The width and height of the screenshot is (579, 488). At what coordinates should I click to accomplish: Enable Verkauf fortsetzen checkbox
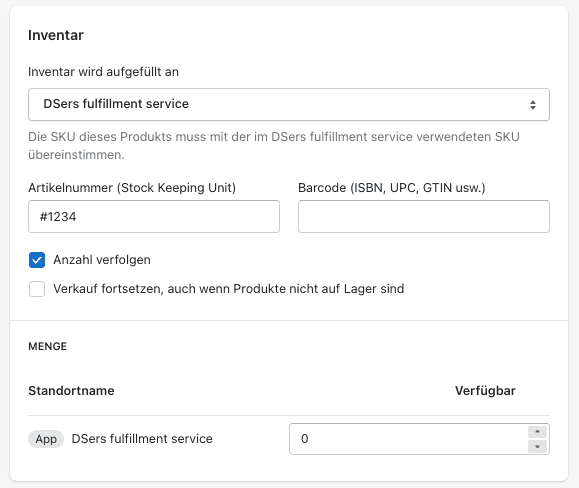click(x=37, y=289)
